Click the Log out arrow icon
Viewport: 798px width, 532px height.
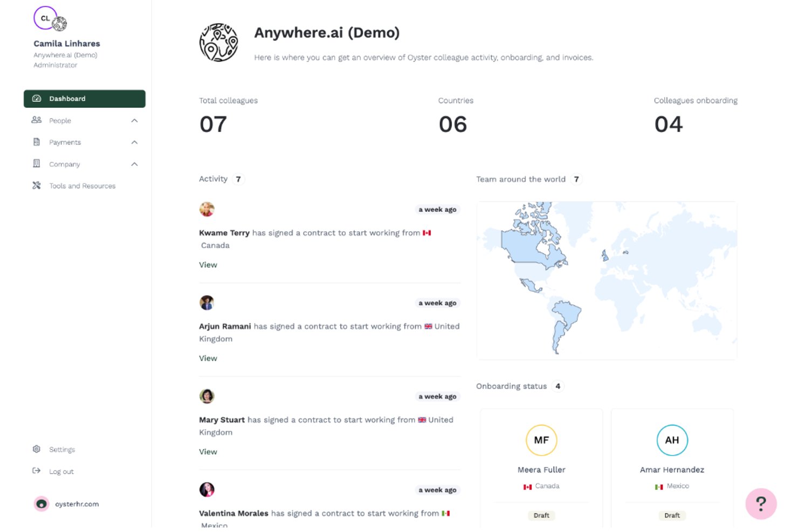(x=37, y=471)
